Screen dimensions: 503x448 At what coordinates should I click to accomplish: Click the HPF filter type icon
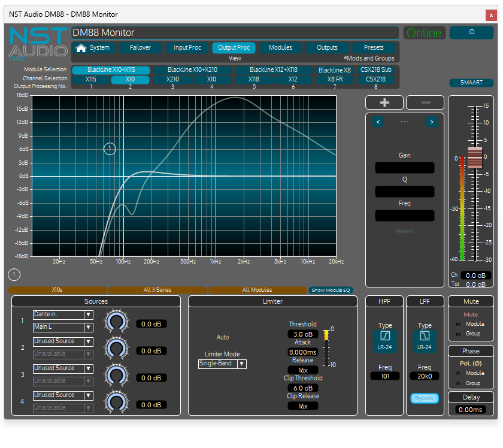(x=385, y=336)
